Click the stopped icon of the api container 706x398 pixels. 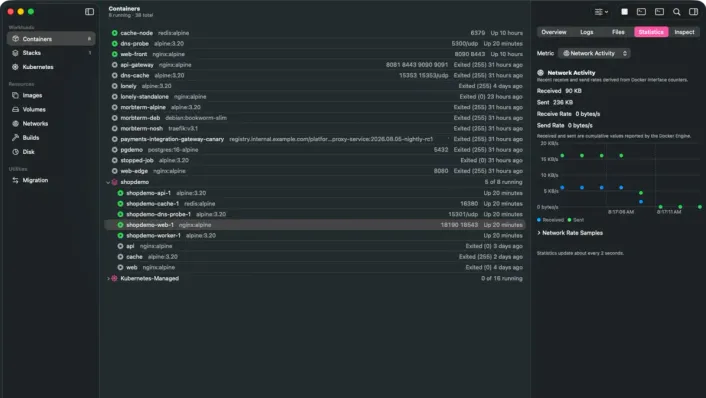120,246
